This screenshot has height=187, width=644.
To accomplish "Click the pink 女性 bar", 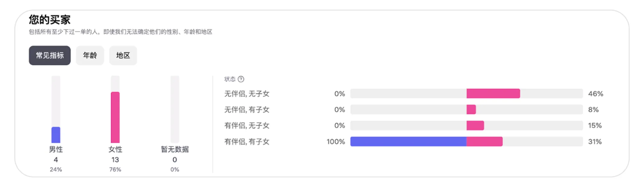I will 115,117.
